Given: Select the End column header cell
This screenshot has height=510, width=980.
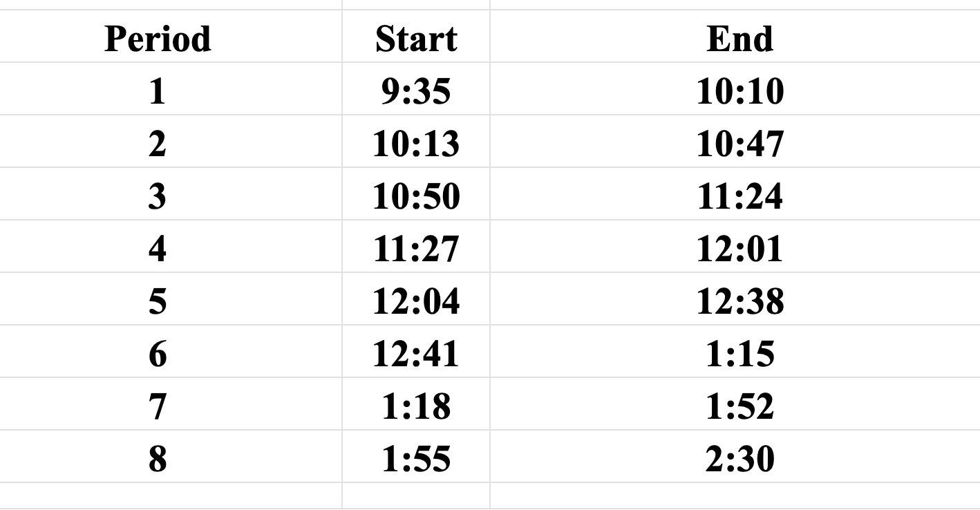Looking at the screenshot, I should pos(739,39).
